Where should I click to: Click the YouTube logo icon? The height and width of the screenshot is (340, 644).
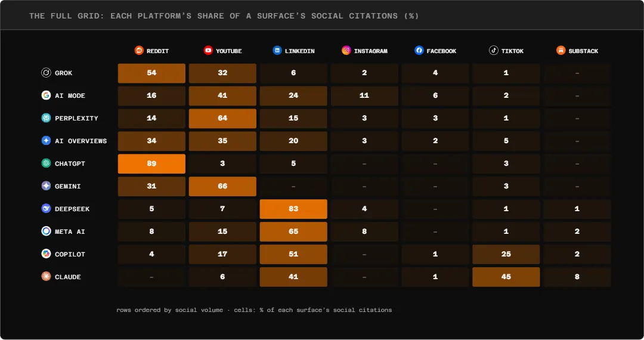point(208,50)
